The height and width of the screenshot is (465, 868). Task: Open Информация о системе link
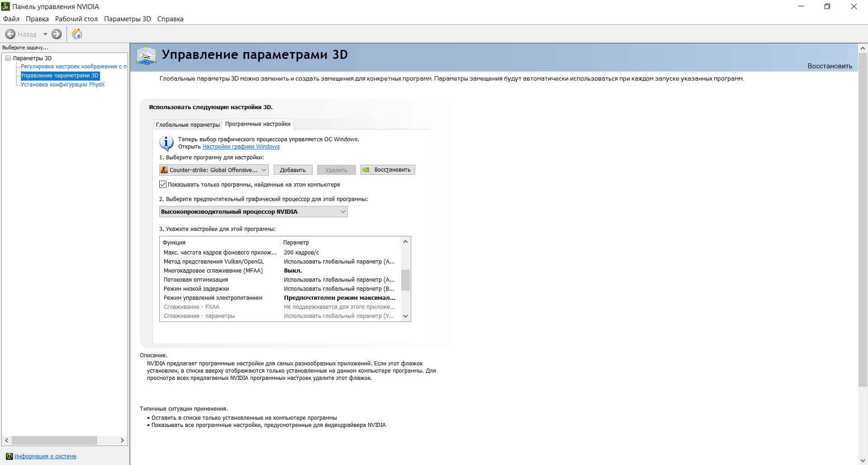coord(45,456)
